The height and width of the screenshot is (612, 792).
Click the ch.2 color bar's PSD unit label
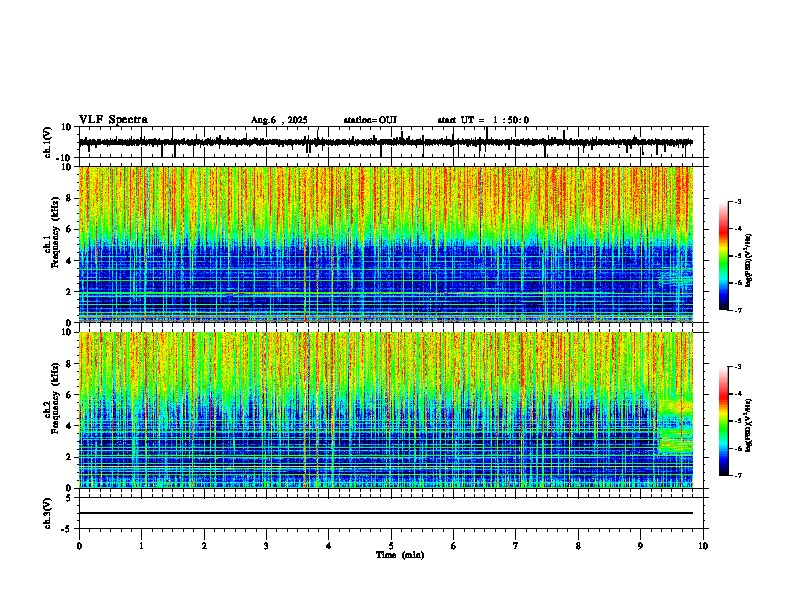tap(748, 425)
